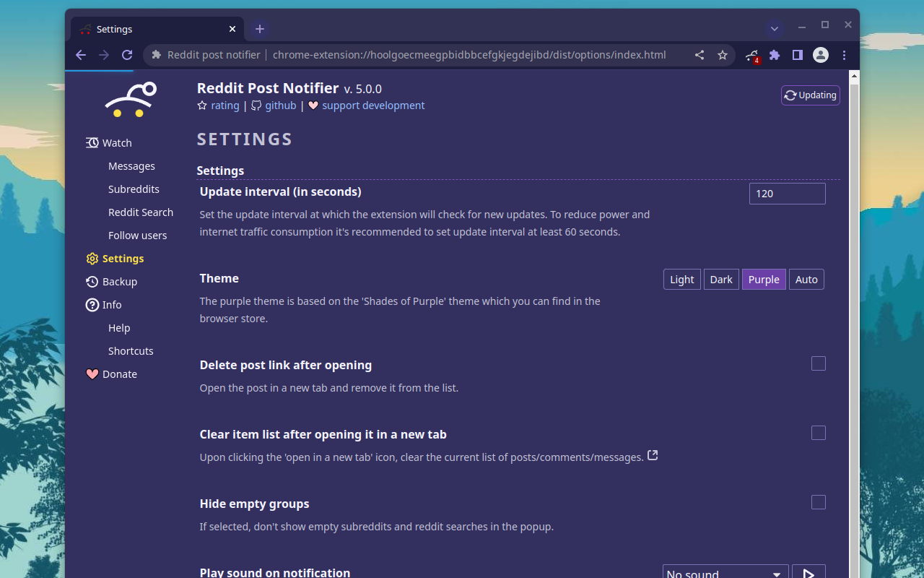Click the support development link

pyautogui.click(x=373, y=105)
